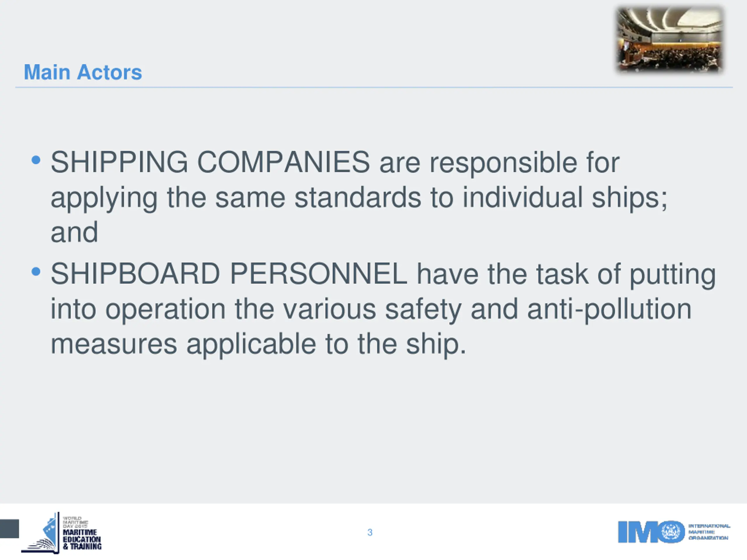747x560 pixels.
Task: Click the blue divider line under title
Action: point(374,87)
